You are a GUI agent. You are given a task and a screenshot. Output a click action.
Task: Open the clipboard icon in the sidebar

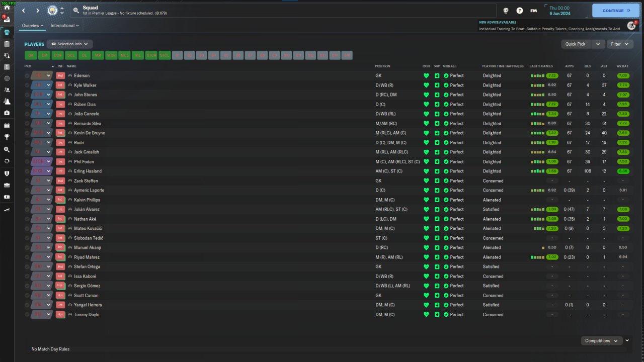7,44
